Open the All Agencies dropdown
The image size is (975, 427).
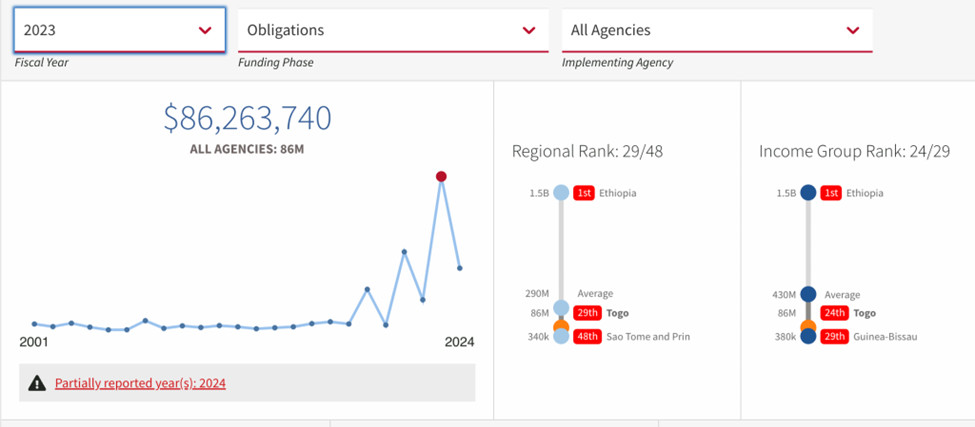click(x=717, y=30)
